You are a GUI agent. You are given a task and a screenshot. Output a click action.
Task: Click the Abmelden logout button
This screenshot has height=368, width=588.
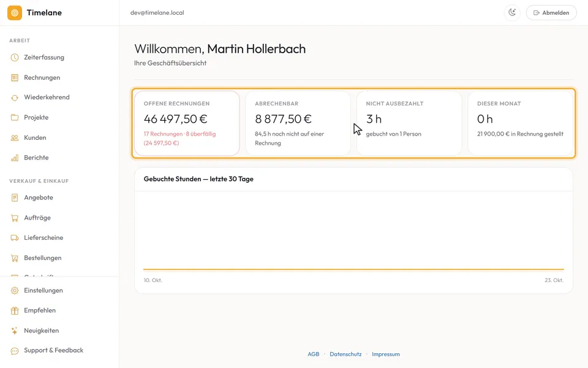pos(551,13)
